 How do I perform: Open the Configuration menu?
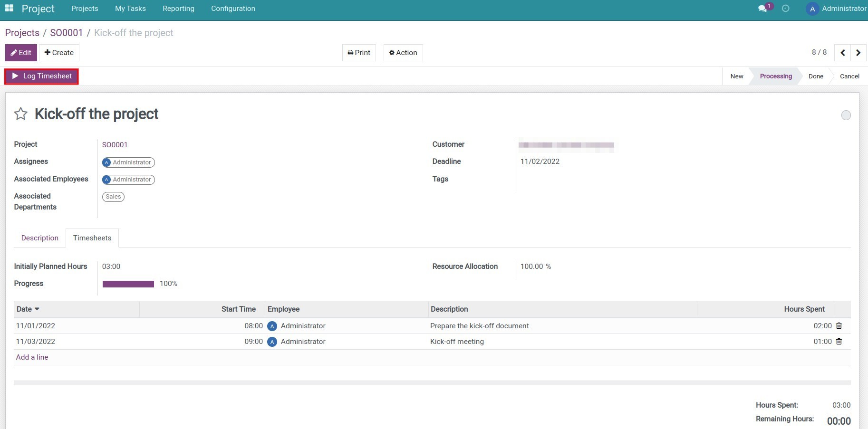[x=233, y=9]
